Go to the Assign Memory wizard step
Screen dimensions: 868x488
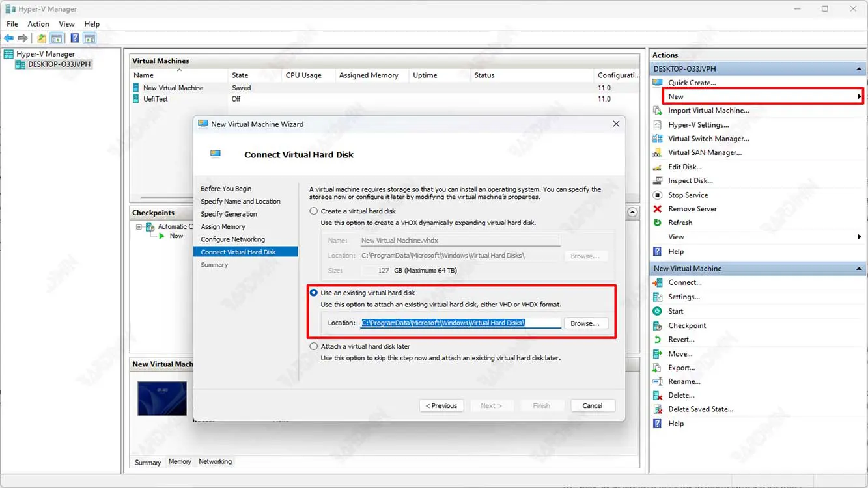click(x=223, y=227)
